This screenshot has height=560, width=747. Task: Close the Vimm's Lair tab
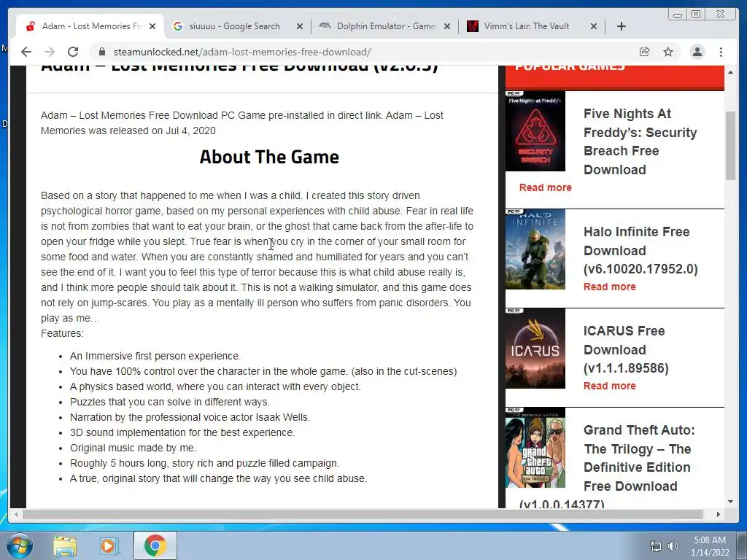tap(594, 26)
